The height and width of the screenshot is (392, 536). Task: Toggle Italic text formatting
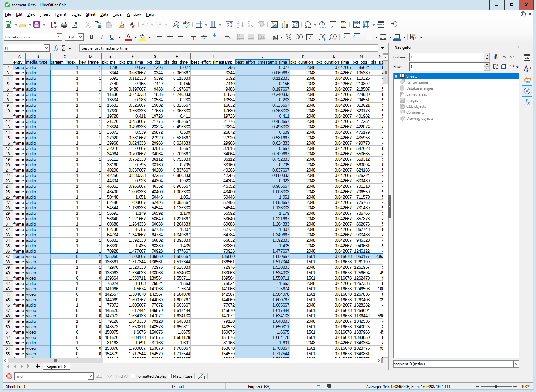[x=102, y=37]
